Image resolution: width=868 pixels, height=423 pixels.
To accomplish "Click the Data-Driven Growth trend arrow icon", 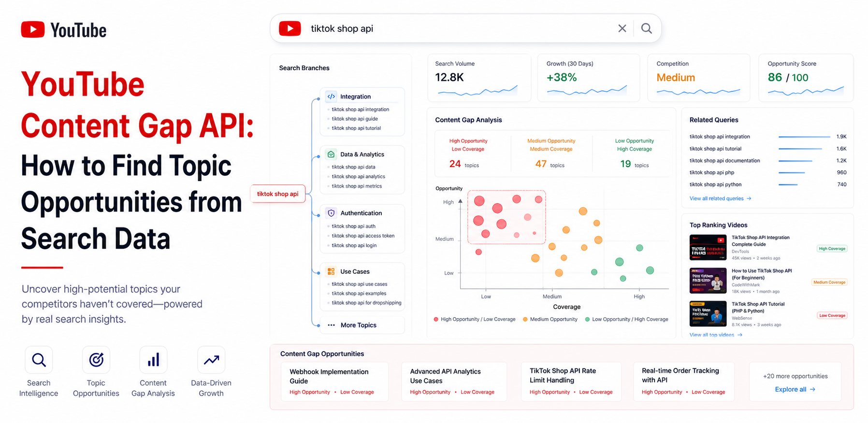I will click(x=211, y=360).
